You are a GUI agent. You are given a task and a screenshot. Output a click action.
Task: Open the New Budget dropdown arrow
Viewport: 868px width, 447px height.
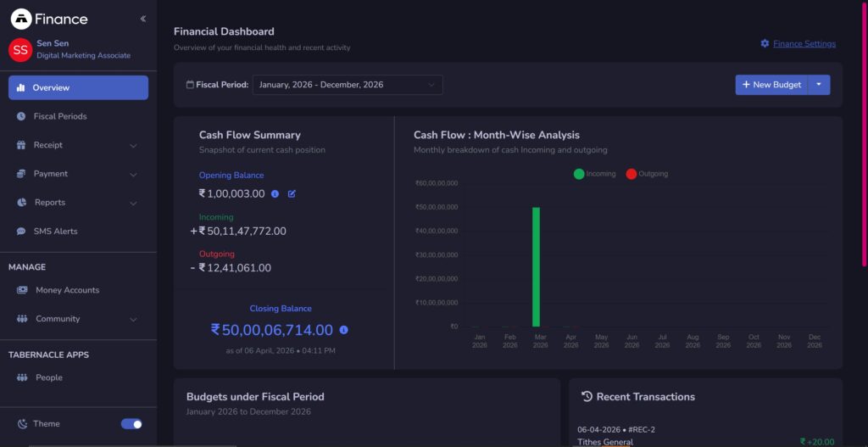point(819,85)
